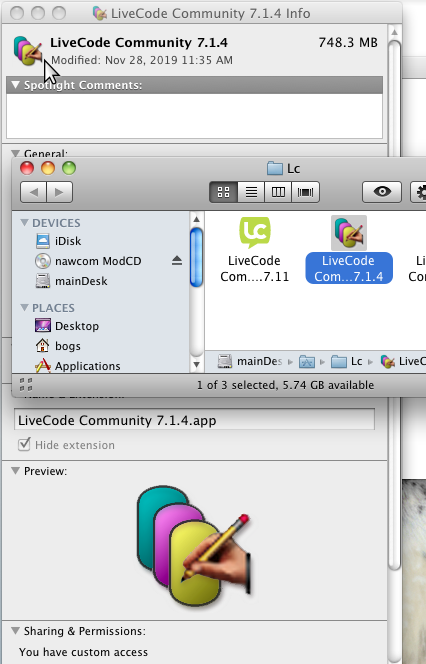Eject the nawcom ModCD disc
This screenshot has height=664, width=426.
tap(177, 261)
